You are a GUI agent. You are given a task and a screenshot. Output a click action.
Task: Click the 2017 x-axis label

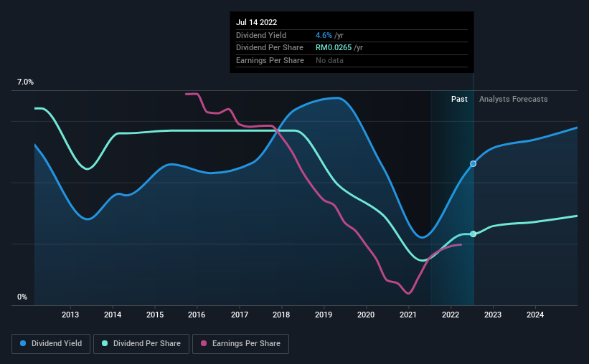(240, 315)
